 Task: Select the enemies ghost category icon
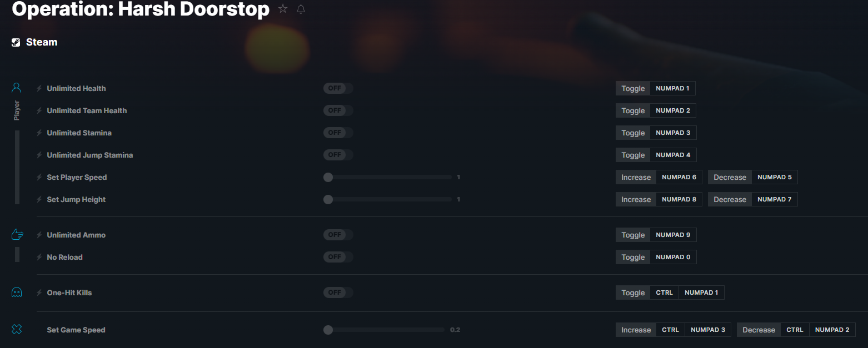17,292
